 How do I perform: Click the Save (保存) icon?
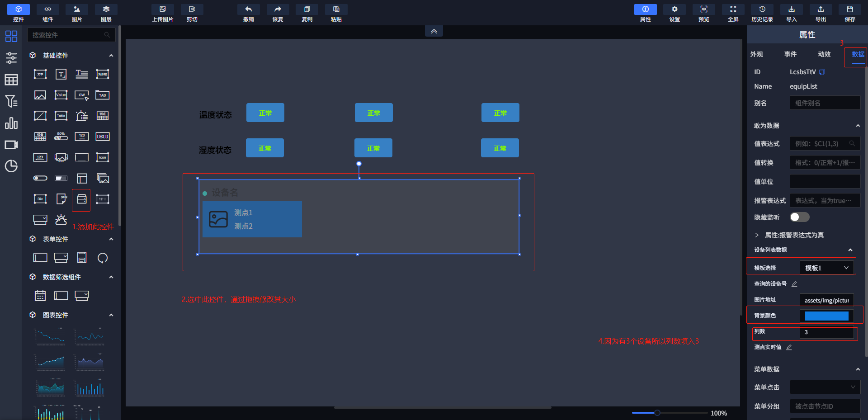[x=849, y=9]
